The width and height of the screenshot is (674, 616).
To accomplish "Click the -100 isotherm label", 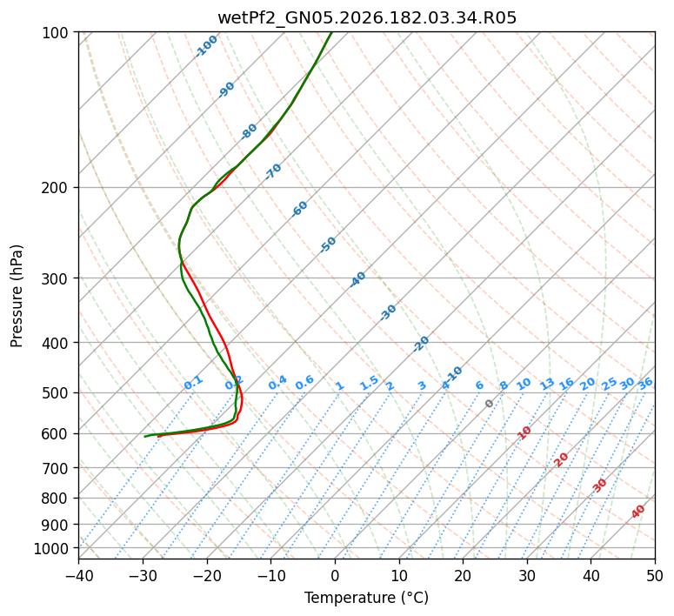I will click(206, 46).
